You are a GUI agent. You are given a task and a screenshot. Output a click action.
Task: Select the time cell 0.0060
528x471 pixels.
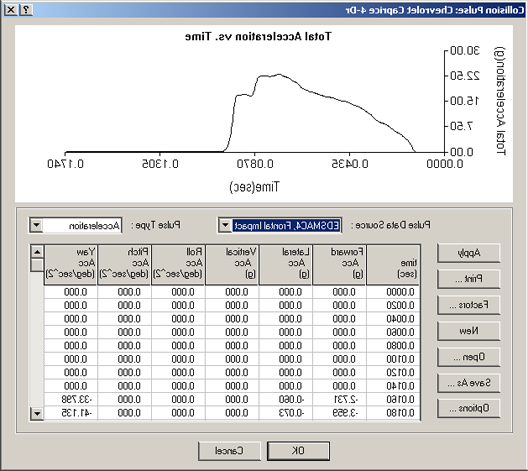click(x=393, y=332)
